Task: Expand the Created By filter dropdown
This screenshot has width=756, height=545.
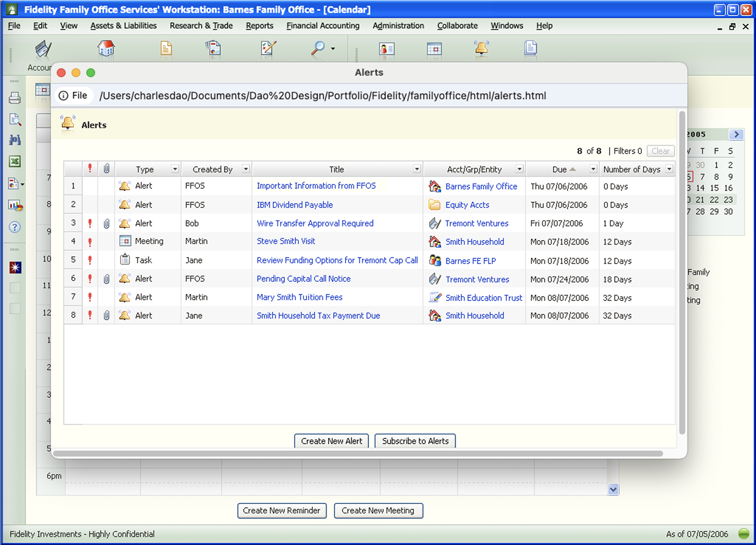Action: click(x=246, y=169)
